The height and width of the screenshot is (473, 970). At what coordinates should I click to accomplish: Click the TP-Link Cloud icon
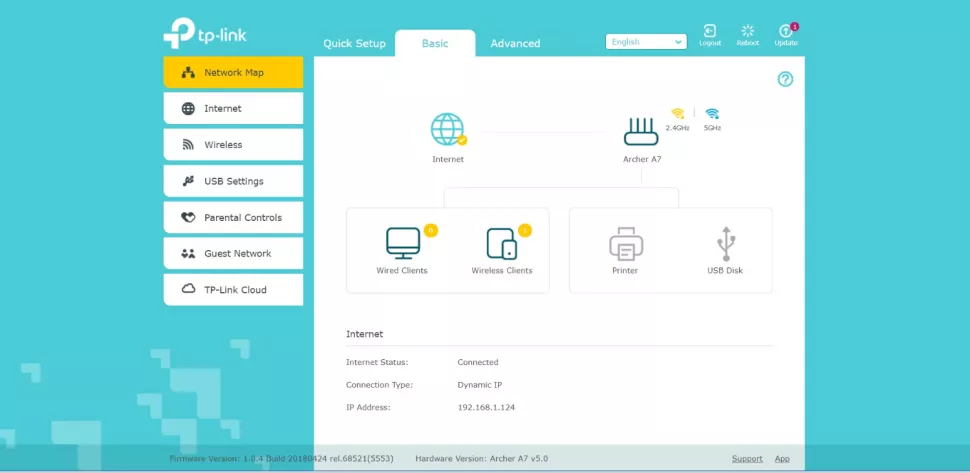(188, 289)
